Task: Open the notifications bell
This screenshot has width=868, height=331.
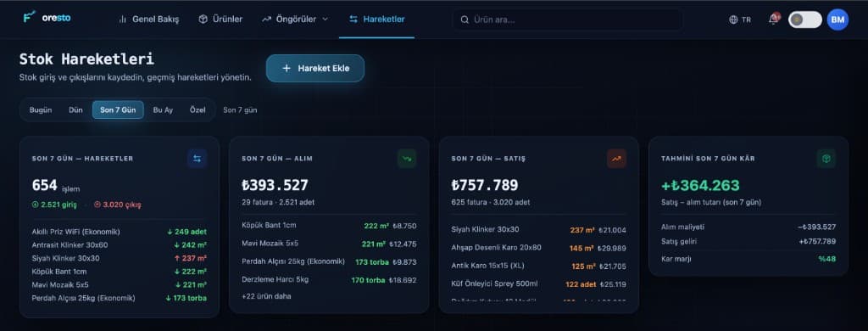Action: tap(773, 19)
